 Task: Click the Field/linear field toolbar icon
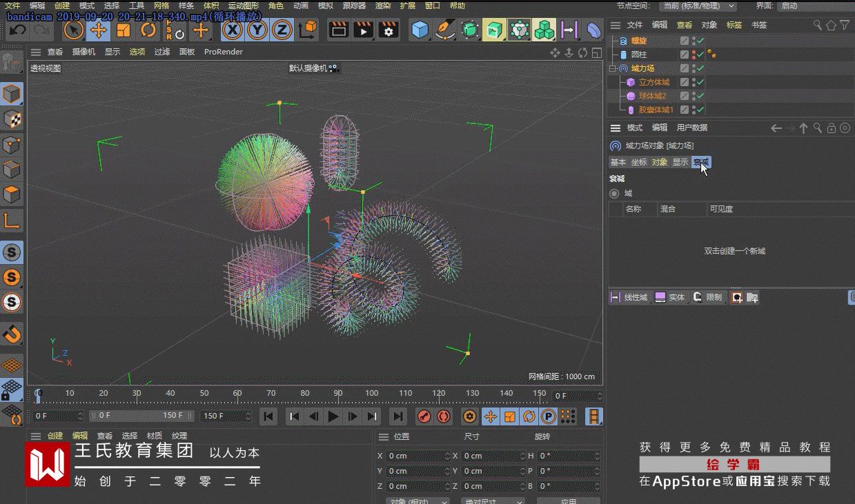(x=569, y=30)
